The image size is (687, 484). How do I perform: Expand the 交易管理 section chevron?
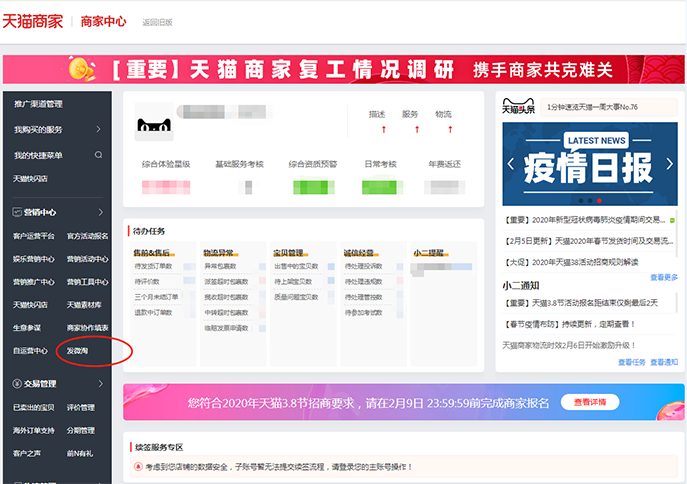(x=99, y=383)
